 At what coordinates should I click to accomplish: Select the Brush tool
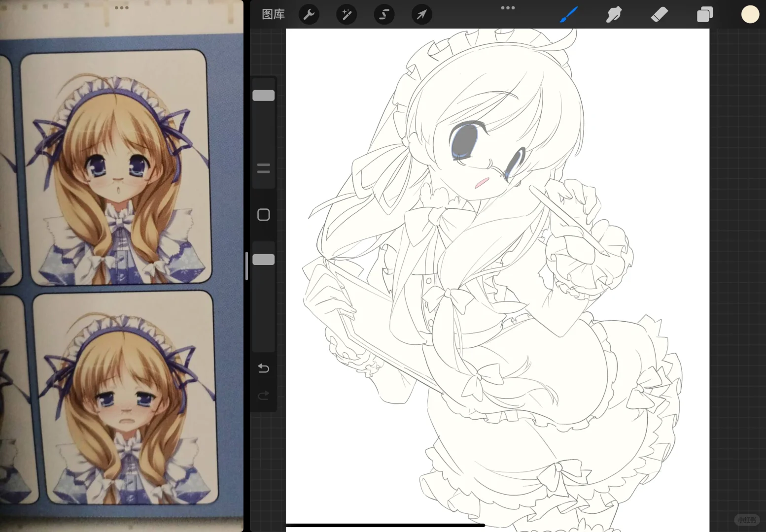click(569, 15)
